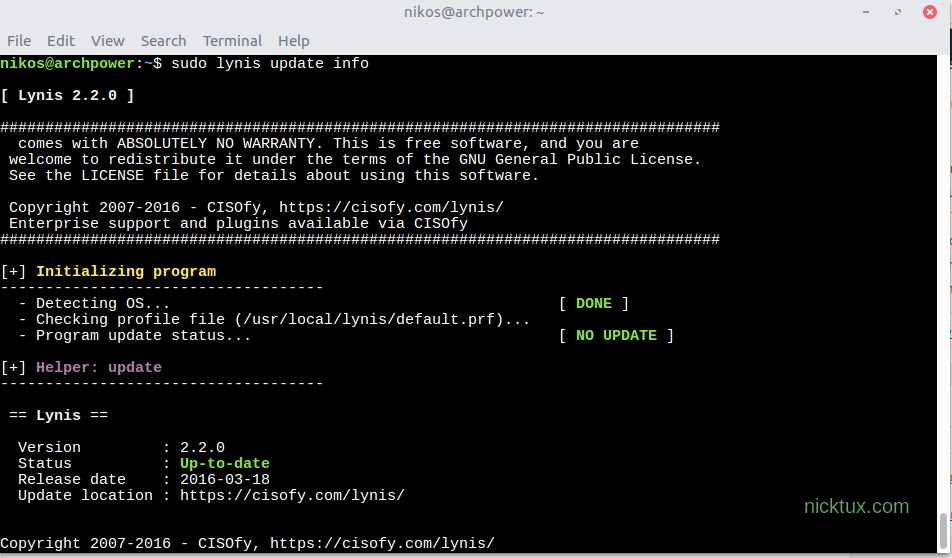The image size is (952, 558).
Task: Click the vertical scrollbar thumb
Action: pos(944,526)
